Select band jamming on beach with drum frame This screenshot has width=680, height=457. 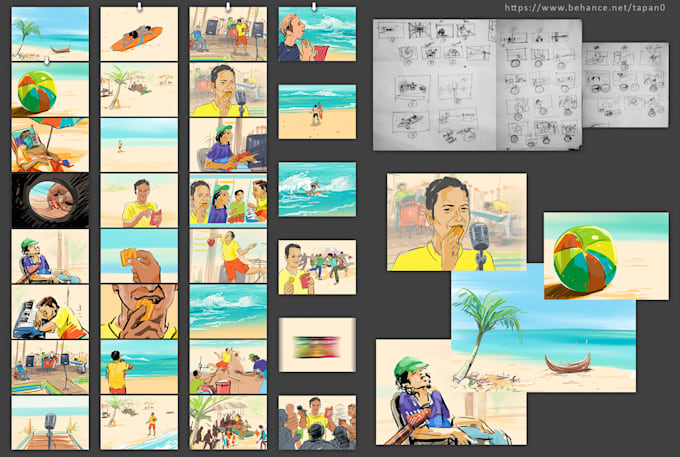[x=229, y=367]
